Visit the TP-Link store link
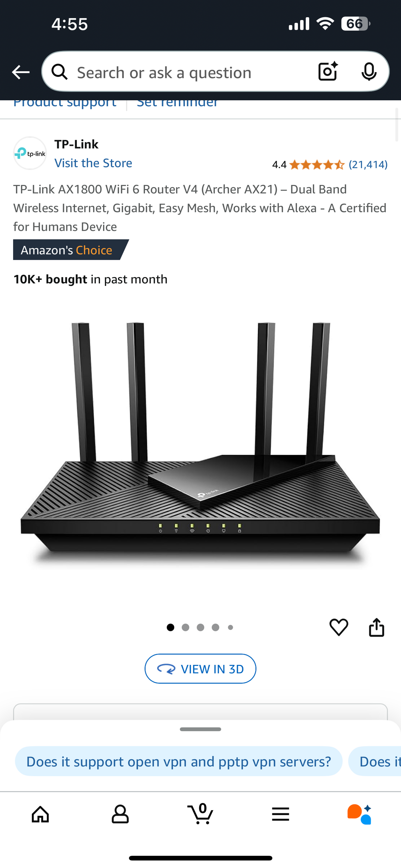 [93, 163]
